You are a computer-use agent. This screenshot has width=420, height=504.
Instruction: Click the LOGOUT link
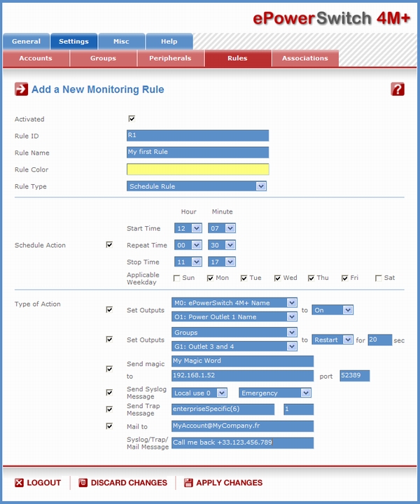click(x=43, y=482)
